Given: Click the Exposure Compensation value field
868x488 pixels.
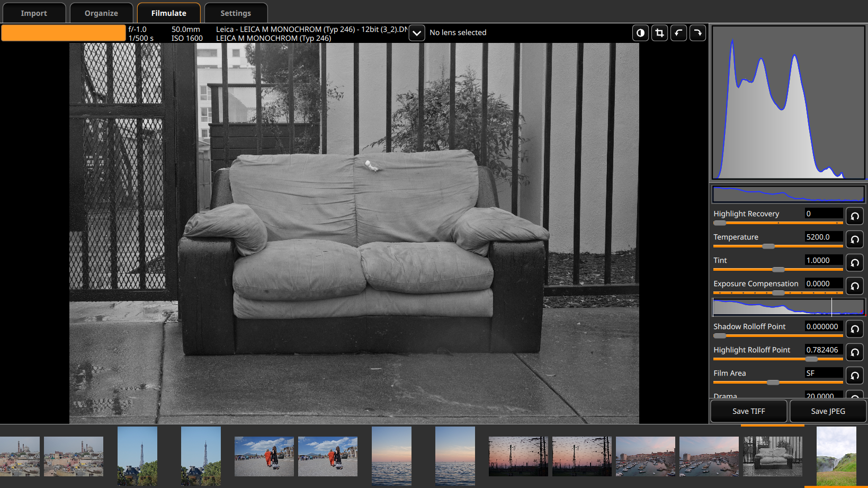Looking at the screenshot, I should (x=823, y=283).
